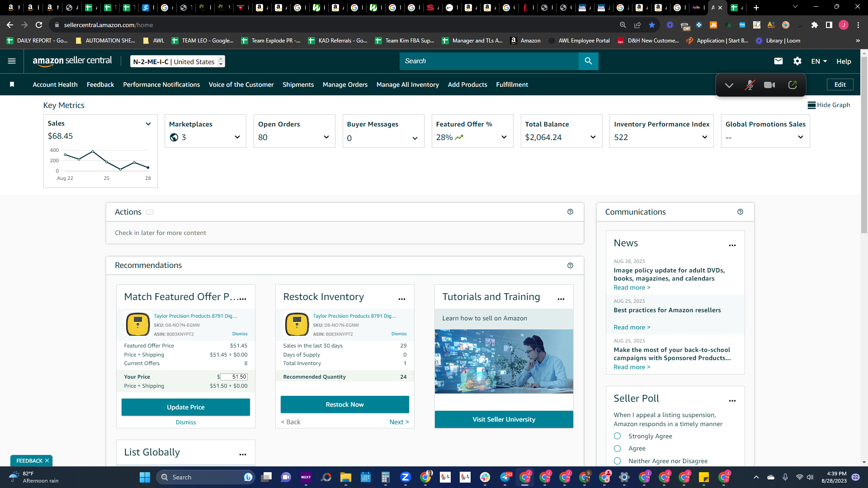Expand the Featured Offer % dropdown
The height and width of the screenshot is (488, 868).
point(504,137)
